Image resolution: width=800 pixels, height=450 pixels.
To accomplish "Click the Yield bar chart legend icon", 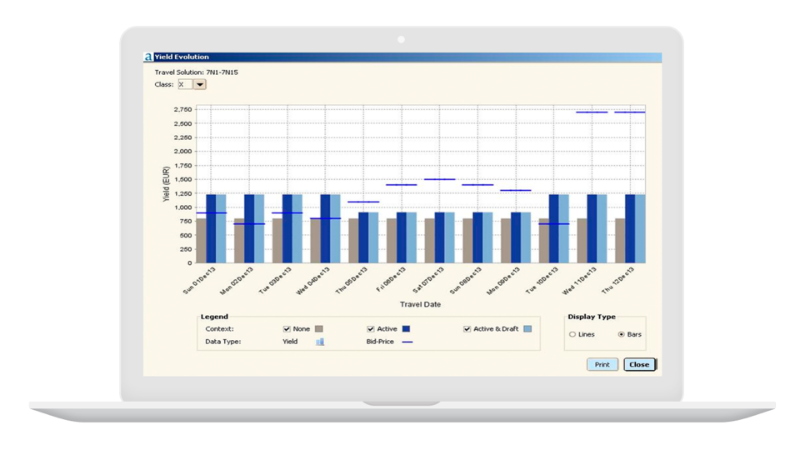I will point(320,342).
